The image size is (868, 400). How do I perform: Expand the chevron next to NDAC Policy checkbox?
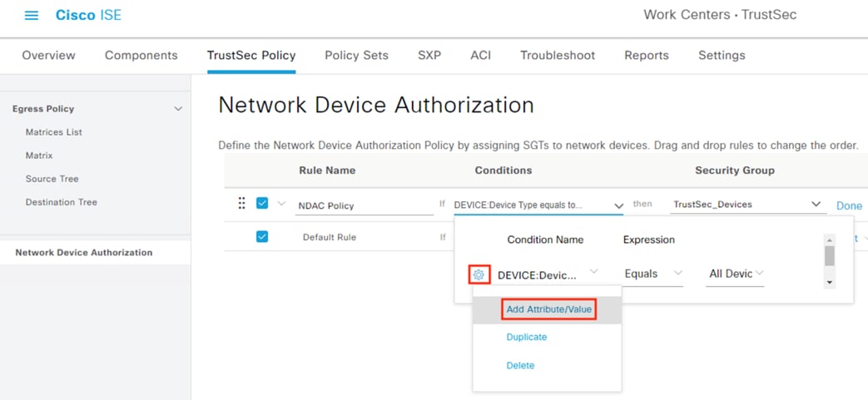[281, 204]
